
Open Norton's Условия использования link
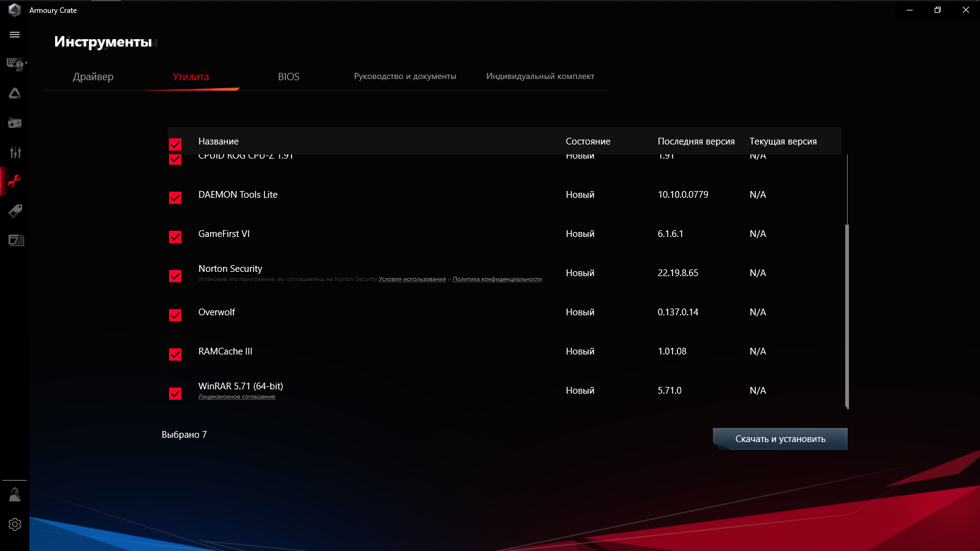pyautogui.click(x=412, y=279)
